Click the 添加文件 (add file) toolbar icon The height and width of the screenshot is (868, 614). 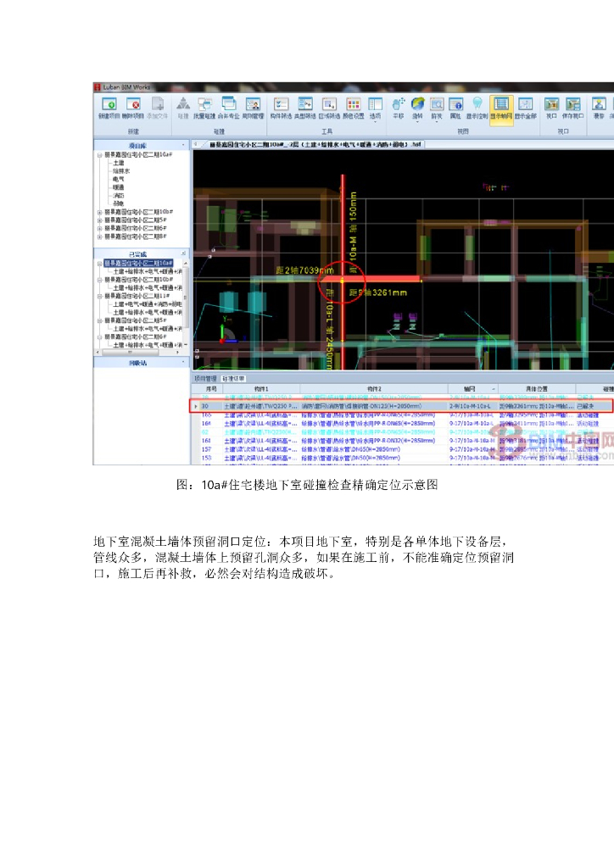[157, 108]
